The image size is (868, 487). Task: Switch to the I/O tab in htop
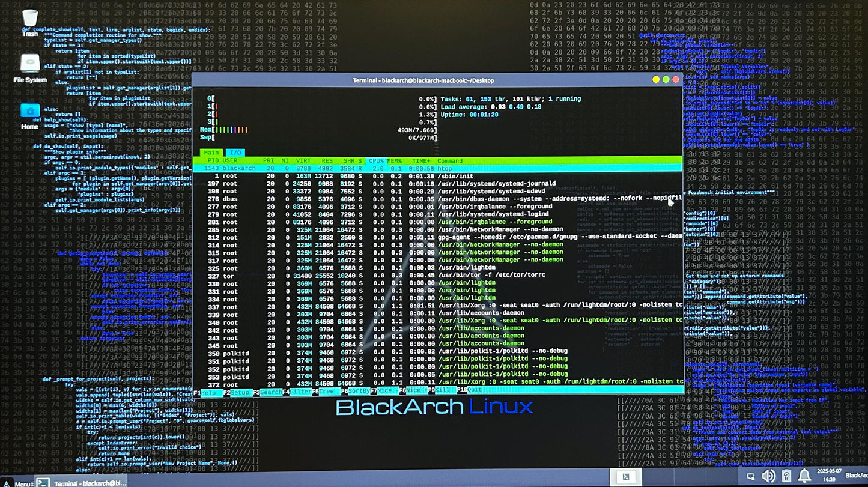234,153
